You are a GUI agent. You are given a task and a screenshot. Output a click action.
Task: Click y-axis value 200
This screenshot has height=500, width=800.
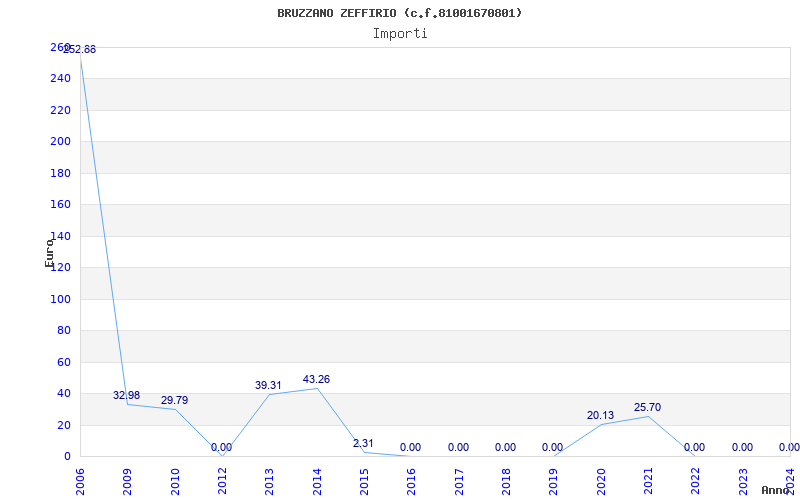[60, 141]
